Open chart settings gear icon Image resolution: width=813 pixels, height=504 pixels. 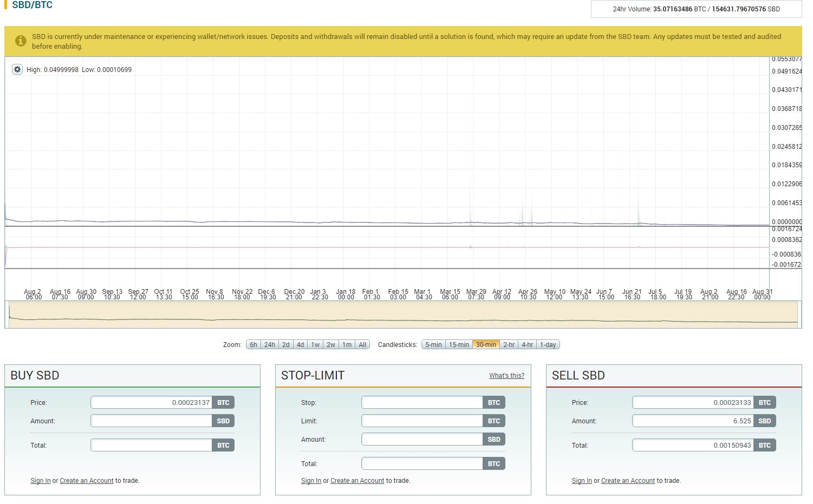coord(17,69)
